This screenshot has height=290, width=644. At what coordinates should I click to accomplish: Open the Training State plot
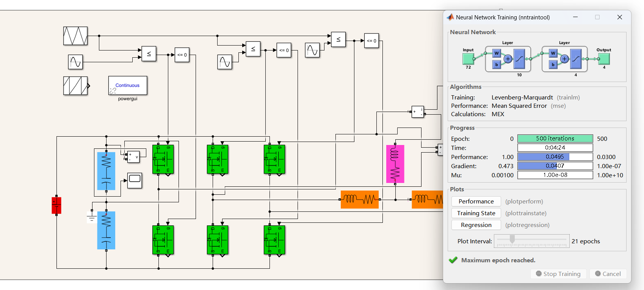coord(476,213)
